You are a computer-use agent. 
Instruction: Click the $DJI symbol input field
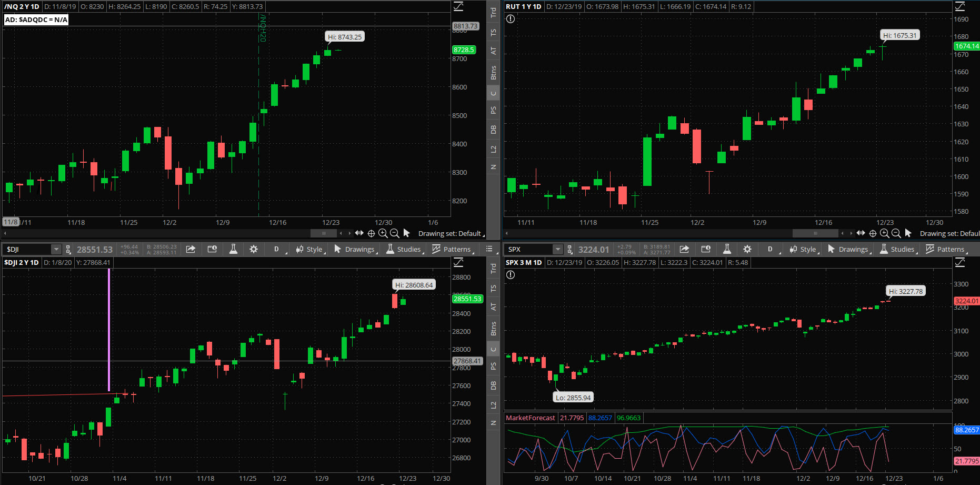pos(27,249)
